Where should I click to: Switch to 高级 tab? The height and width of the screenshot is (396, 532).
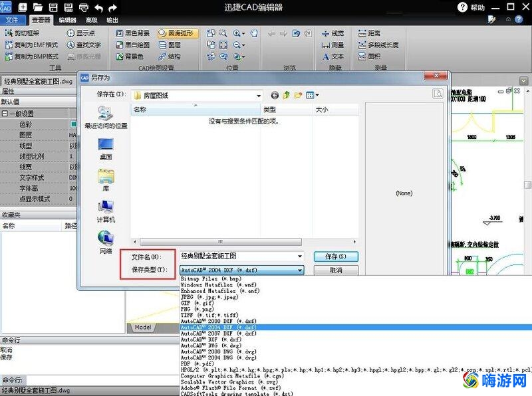pos(92,21)
